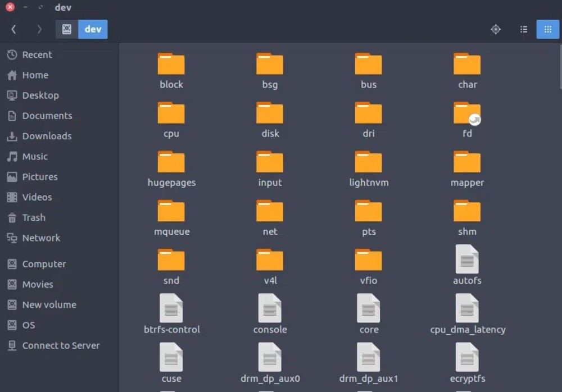The width and height of the screenshot is (562, 392).
Task: Enable grid view mode
Action: click(x=547, y=29)
